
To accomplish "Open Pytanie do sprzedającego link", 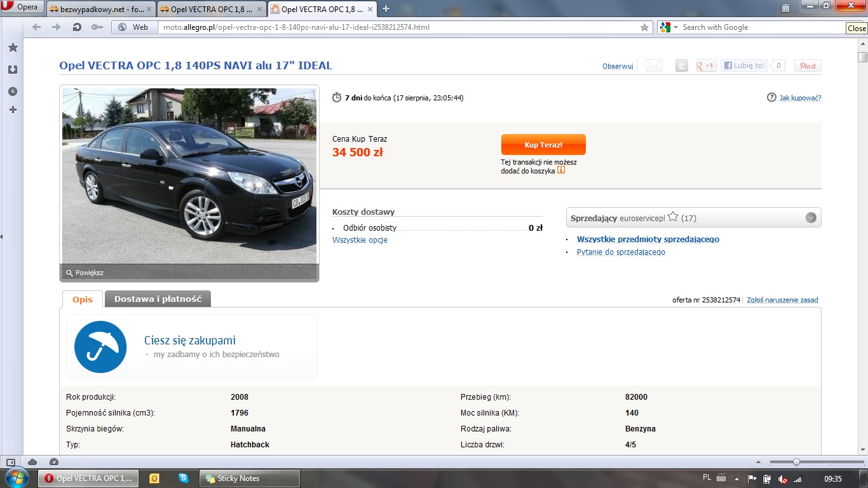I will [621, 252].
